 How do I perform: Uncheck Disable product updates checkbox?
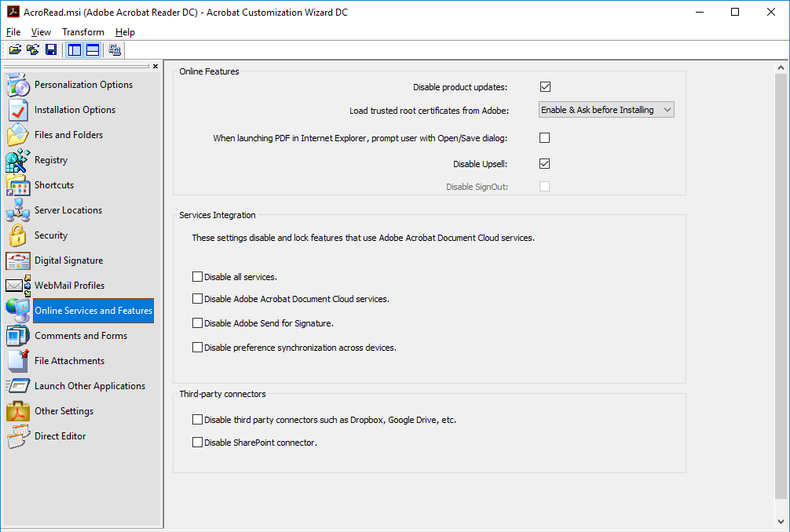click(x=545, y=87)
